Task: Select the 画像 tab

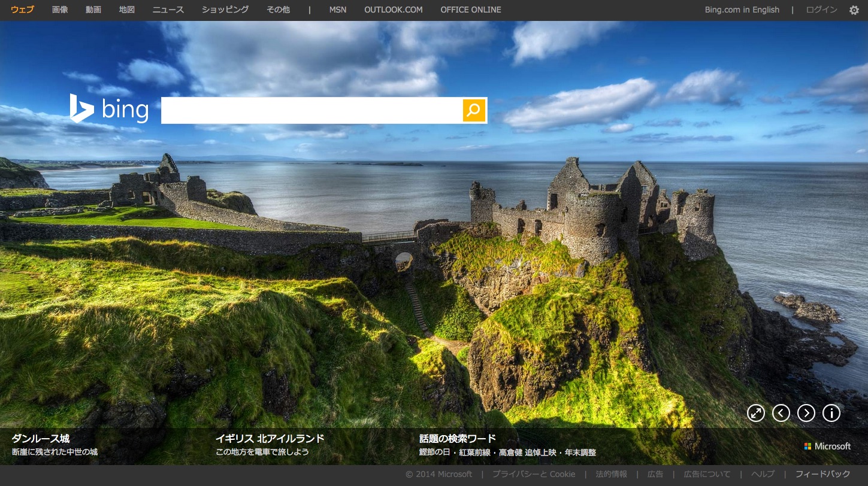Action: point(60,10)
